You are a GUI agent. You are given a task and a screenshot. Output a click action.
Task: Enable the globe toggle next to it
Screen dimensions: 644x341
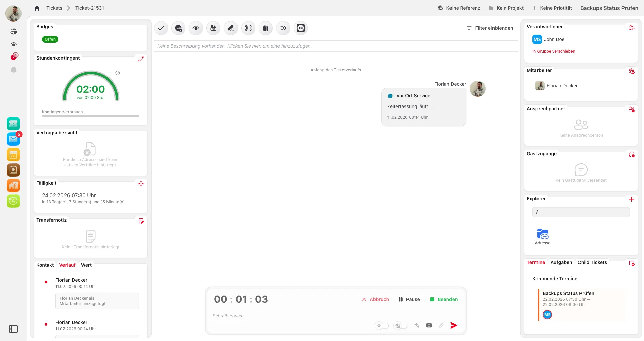point(400,326)
